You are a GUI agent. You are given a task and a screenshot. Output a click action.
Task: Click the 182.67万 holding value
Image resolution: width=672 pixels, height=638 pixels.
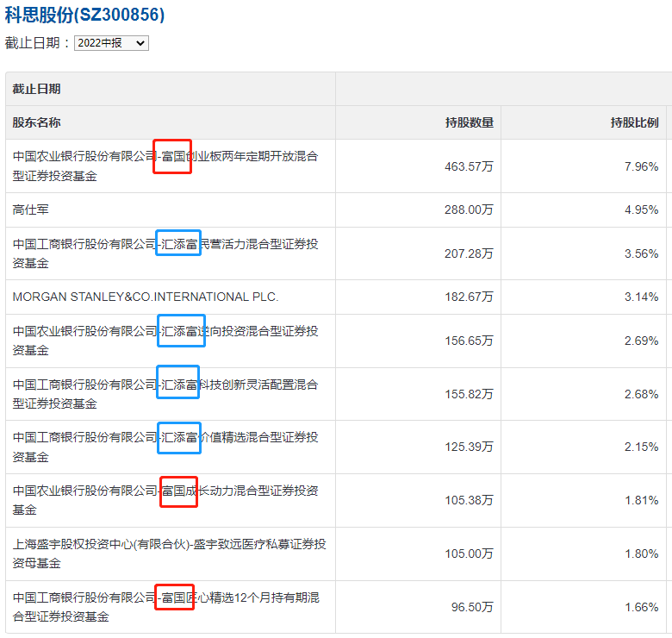[469, 297]
